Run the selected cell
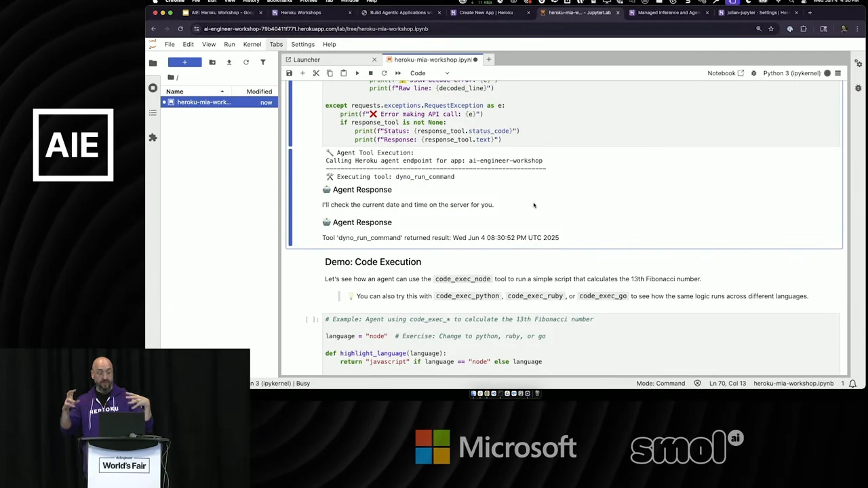 (357, 73)
